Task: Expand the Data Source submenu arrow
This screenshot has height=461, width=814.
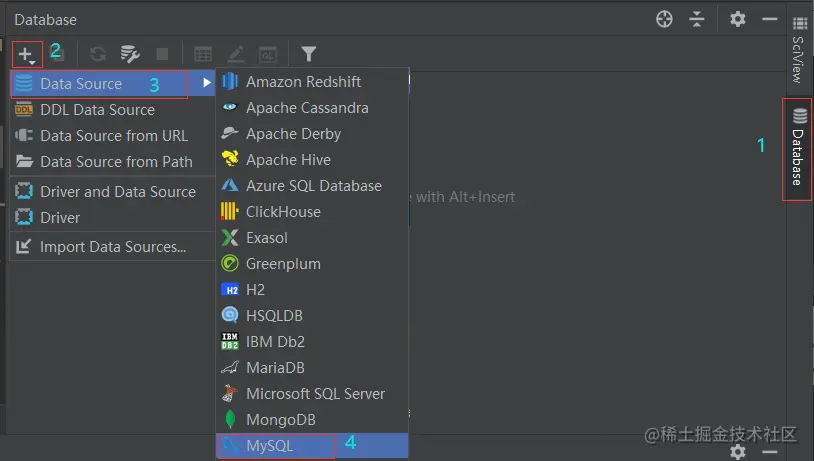Action: [x=207, y=83]
